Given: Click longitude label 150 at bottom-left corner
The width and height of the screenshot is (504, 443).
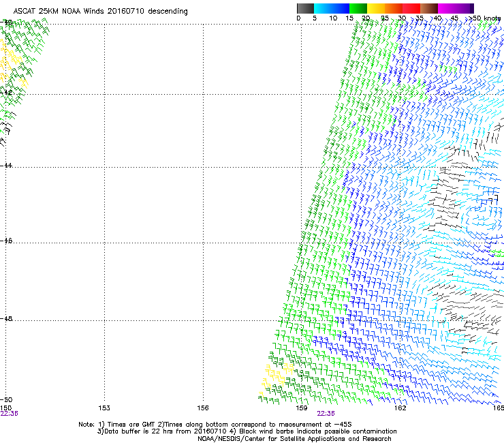Looking at the screenshot, I should (5, 408).
